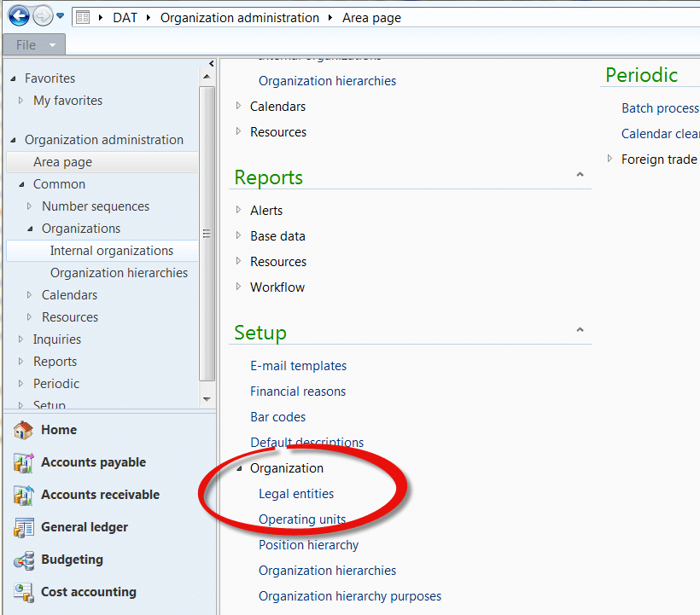Click Organization administration in the breadcrumb

click(239, 17)
